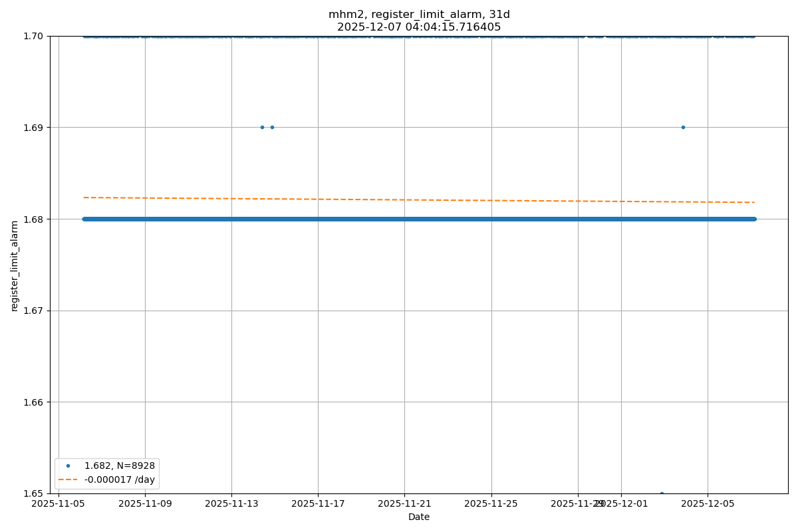The height and width of the screenshot is (532, 798).
Task: Click the lone outlier point at 1.65
Action: coord(662,493)
